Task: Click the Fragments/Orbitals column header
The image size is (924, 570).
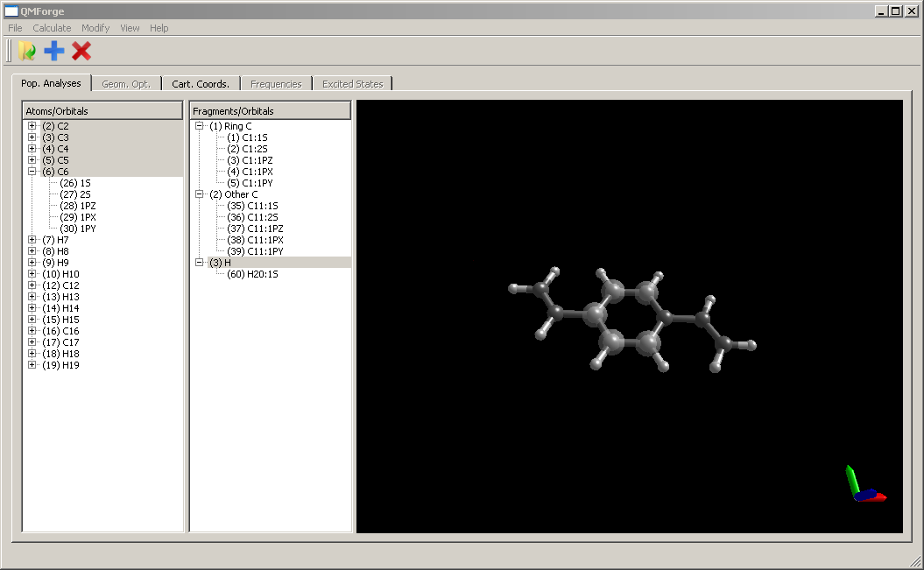Action: [270, 111]
